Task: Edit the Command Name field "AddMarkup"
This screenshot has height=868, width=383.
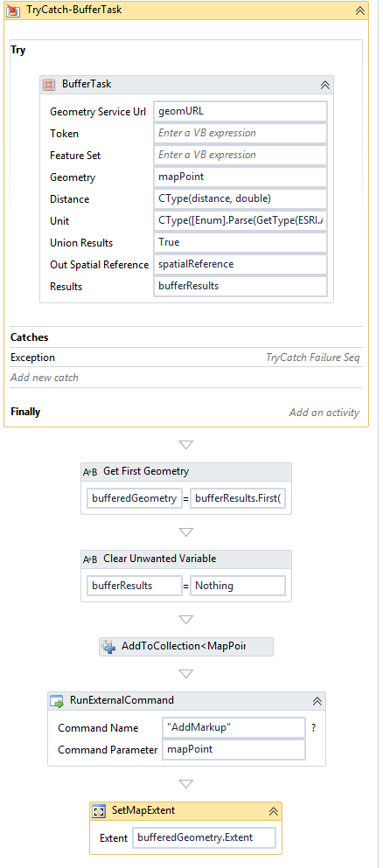Action: point(233,728)
